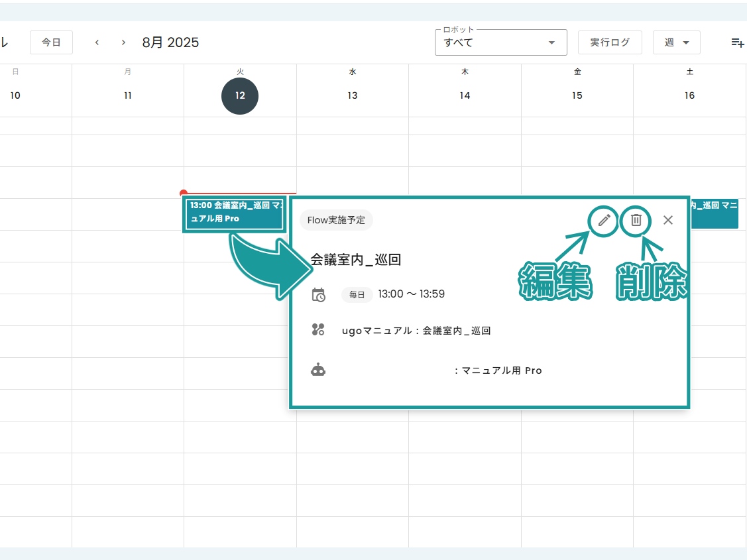Viewport: 747px width, 560px height.
Task: Select date 10 Sunday header
Action: coord(15,95)
